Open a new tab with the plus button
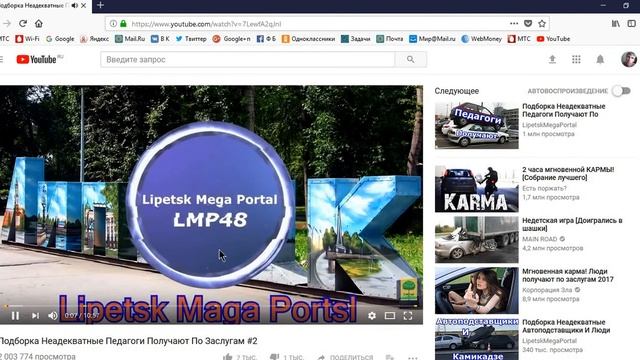 click(x=100, y=5)
